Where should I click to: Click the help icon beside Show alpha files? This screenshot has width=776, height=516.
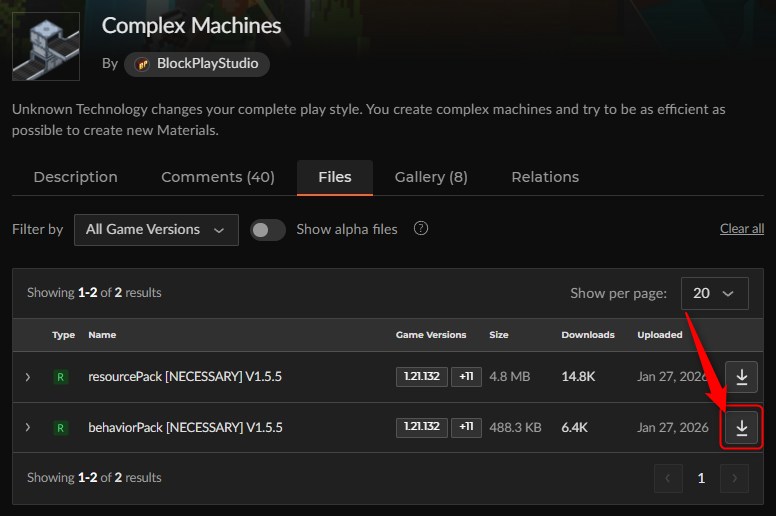(421, 229)
